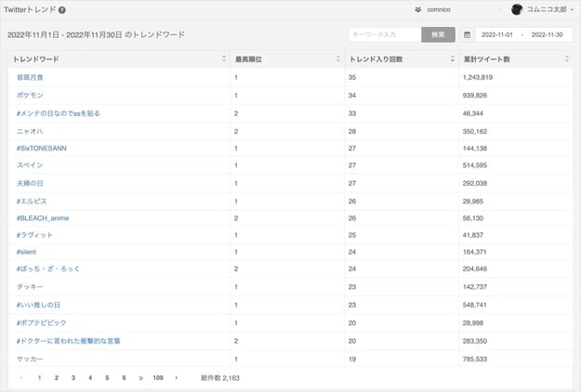Image resolution: width=581 pixels, height=392 pixels.
Task: Open the help icon beside Twitterトレンド
Action: (62, 10)
